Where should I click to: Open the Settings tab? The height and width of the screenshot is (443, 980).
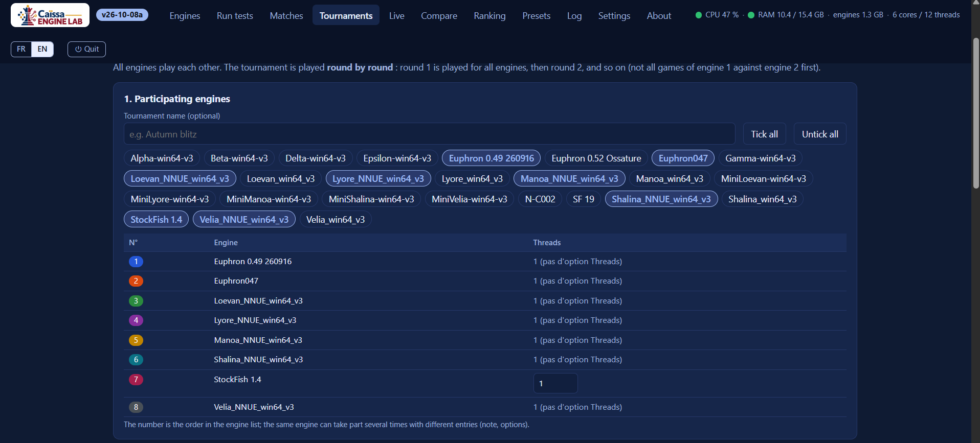pos(614,15)
